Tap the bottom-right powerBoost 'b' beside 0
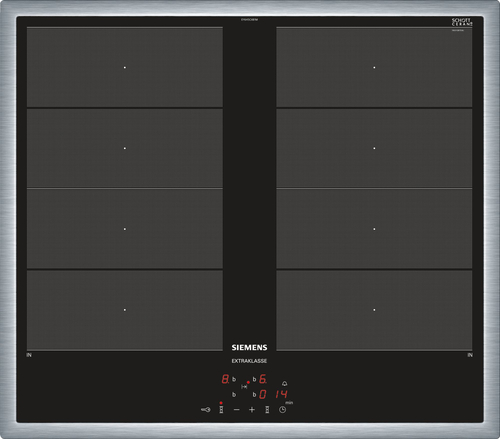The image size is (500, 439). pyautogui.click(x=254, y=395)
